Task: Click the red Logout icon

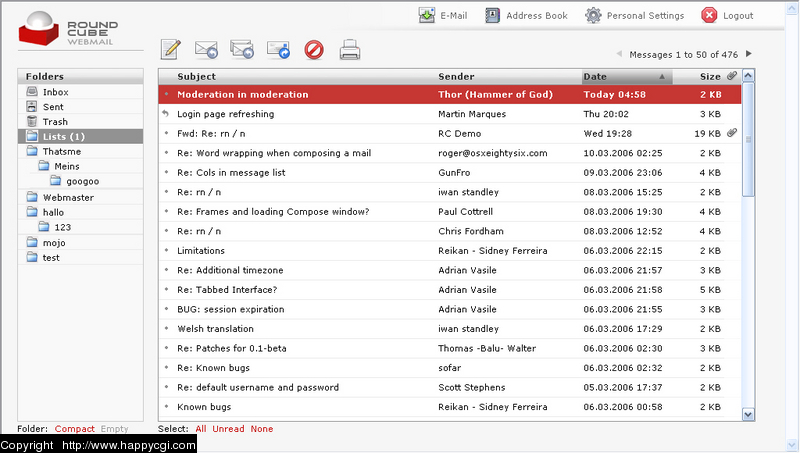Action: tap(709, 15)
